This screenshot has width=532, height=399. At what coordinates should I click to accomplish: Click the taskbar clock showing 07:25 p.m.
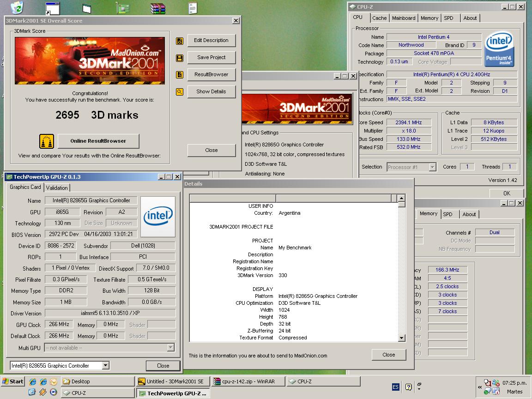click(514, 383)
